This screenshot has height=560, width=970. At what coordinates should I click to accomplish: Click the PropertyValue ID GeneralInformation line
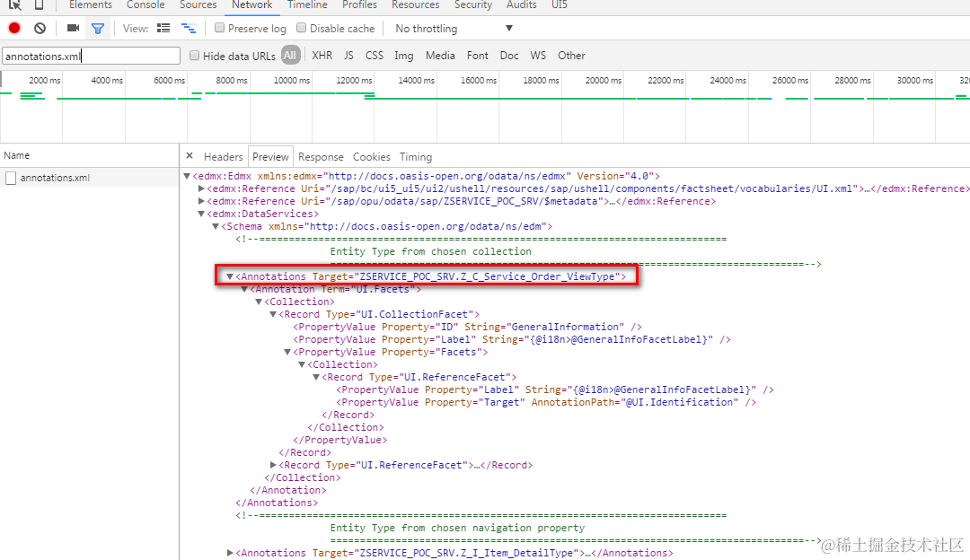pyautogui.click(x=467, y=327)
